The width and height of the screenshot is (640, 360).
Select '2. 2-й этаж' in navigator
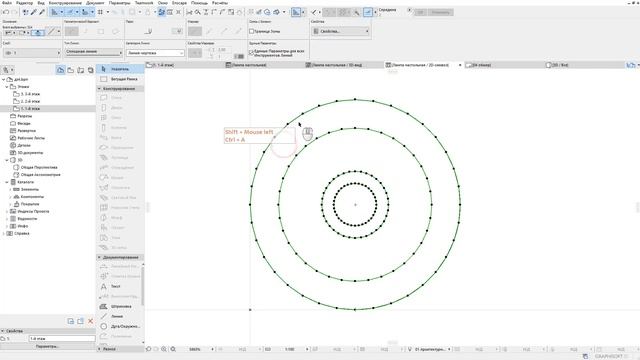pyautogui.click(x=30, y=101)
